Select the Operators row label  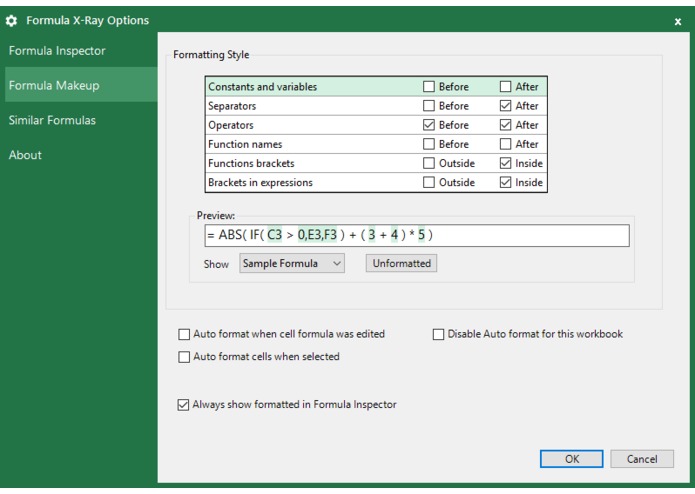[x=230, y=125]
